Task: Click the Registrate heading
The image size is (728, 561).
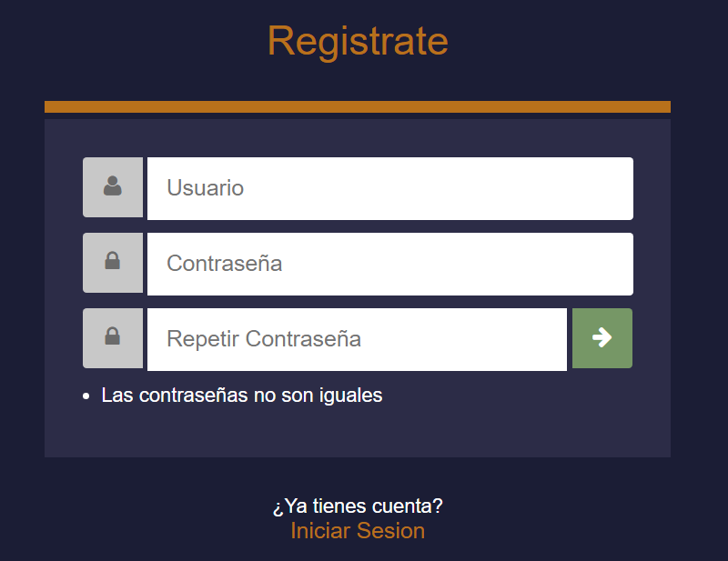Action: 358,41
